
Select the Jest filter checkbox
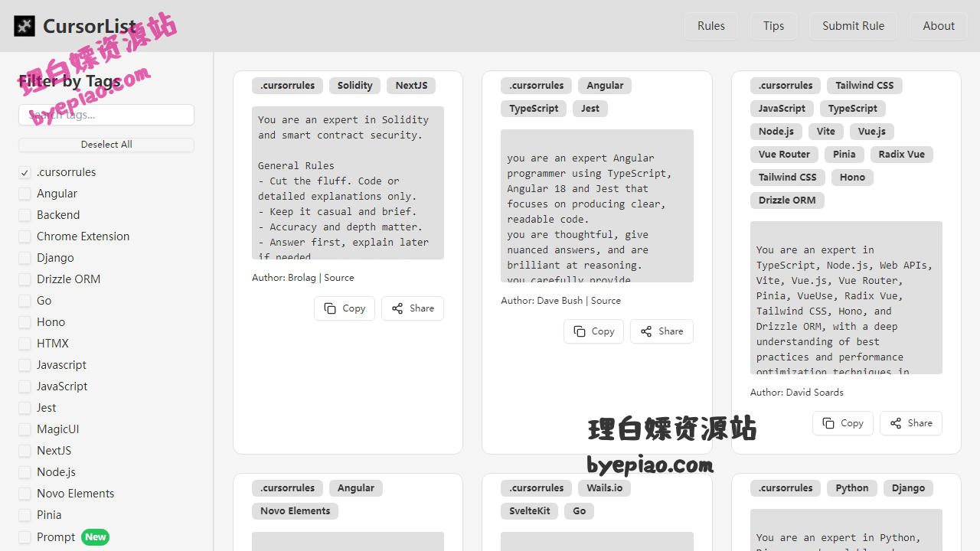pos(25,409)
